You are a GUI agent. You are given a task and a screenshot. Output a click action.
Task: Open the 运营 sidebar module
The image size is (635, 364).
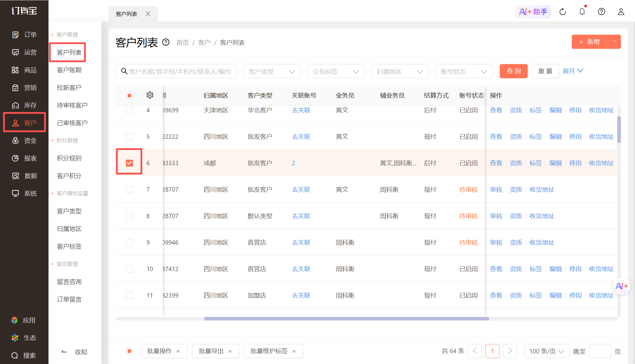pyautogui.click(x=24, y=52)
